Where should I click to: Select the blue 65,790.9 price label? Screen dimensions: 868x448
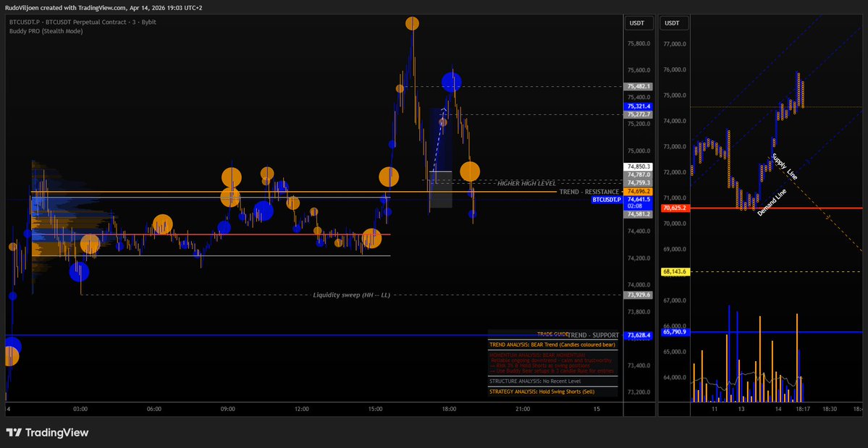[673, 332]
